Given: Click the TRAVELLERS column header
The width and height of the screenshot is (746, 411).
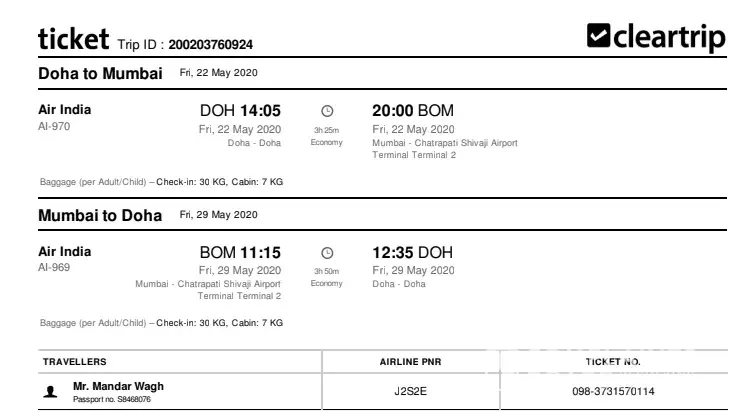Looking at the screenshot, I should pos(74,361).
